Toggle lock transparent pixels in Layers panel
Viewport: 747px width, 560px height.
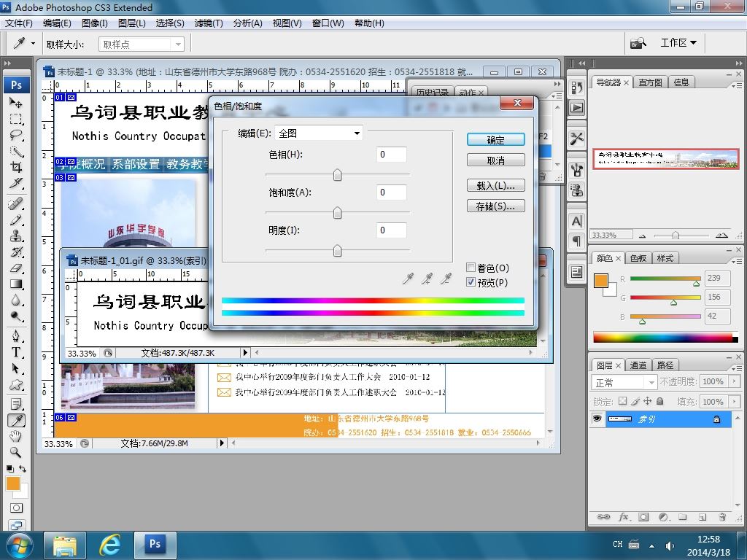tap(622, 401)
